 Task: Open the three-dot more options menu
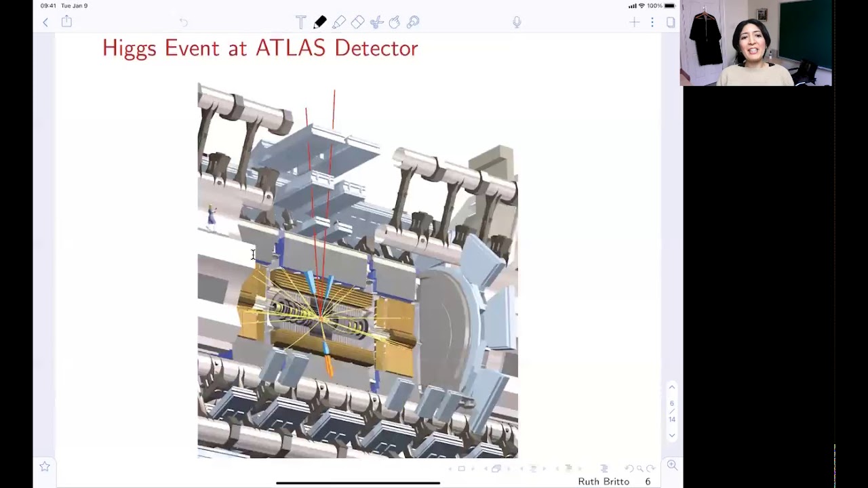[652, 22]
